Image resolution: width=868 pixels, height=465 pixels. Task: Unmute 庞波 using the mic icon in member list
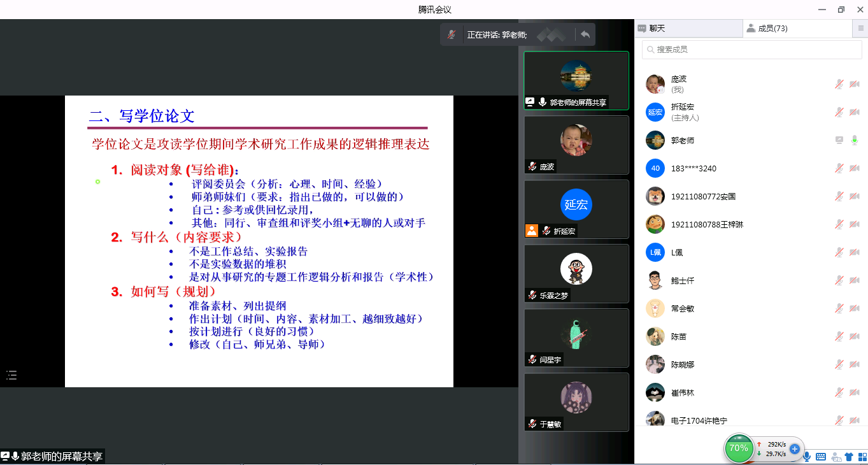839,83
